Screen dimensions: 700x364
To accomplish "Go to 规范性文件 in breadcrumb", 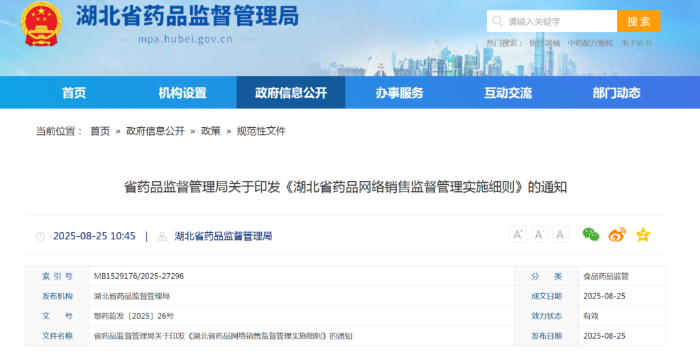I will [x=261, y=131].
